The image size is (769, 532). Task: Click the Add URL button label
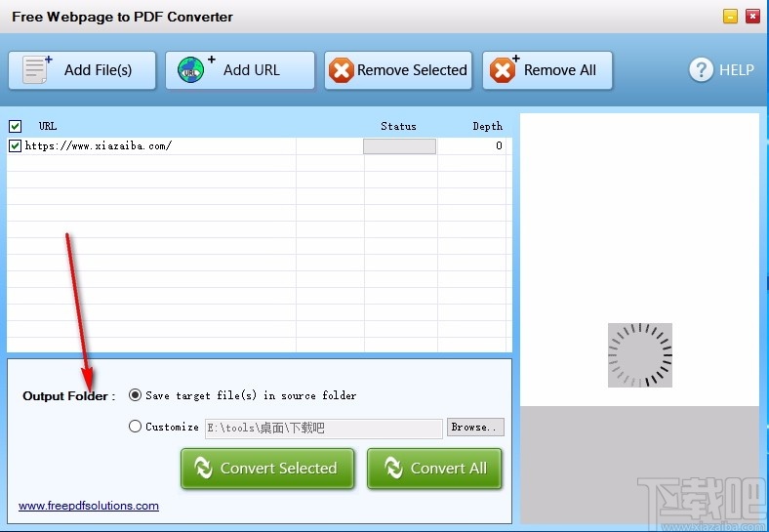tap(252, 70)
